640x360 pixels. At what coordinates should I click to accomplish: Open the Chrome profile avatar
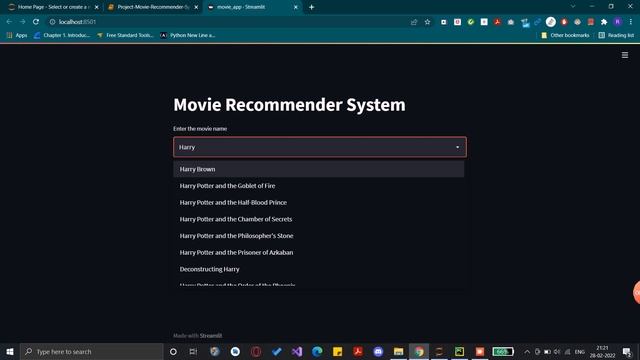(x=618, y=22)
